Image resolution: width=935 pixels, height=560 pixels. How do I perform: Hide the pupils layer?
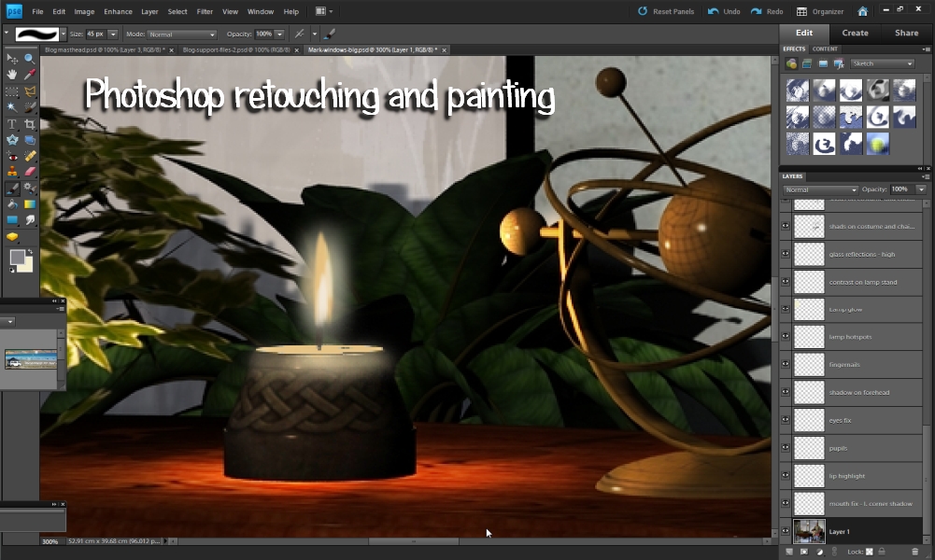pyautogui.click(x=786, y=447)
